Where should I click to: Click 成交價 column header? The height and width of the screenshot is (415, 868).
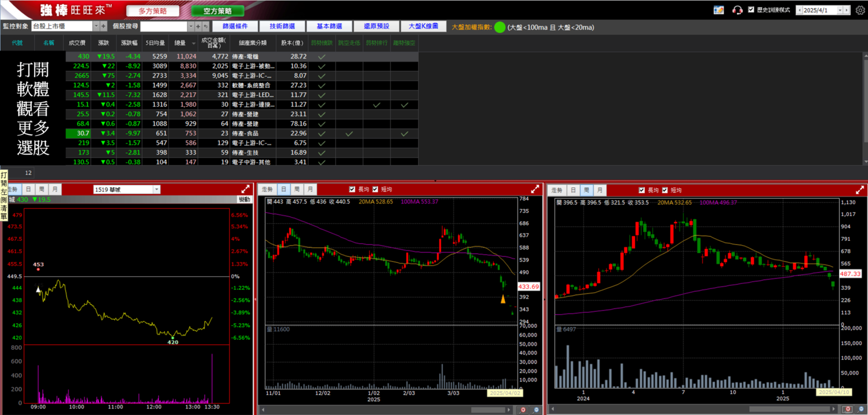(x=77, y=43)
